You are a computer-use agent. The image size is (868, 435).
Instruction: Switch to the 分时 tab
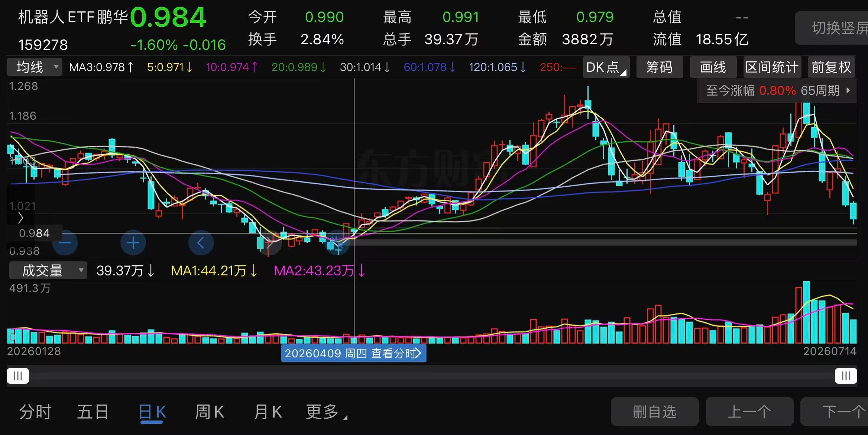35,412
